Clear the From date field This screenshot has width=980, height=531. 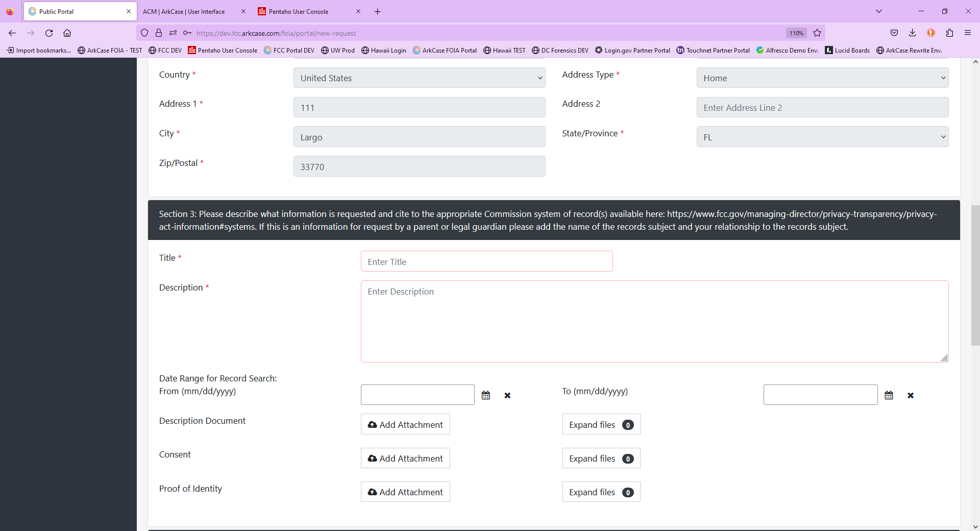click(x=507, y=395)
